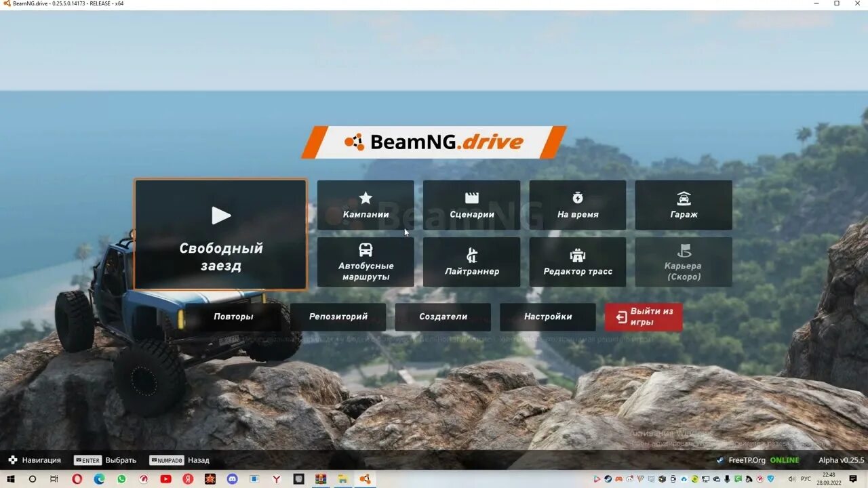Click the Выбрать ENTER hint

click(x=105, y=460)
